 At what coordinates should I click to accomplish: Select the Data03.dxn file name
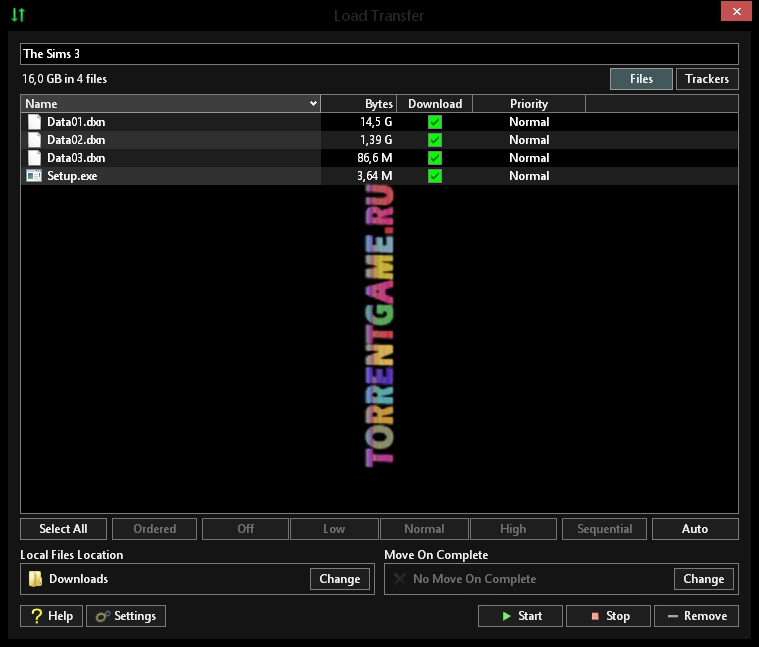point(76,158)
